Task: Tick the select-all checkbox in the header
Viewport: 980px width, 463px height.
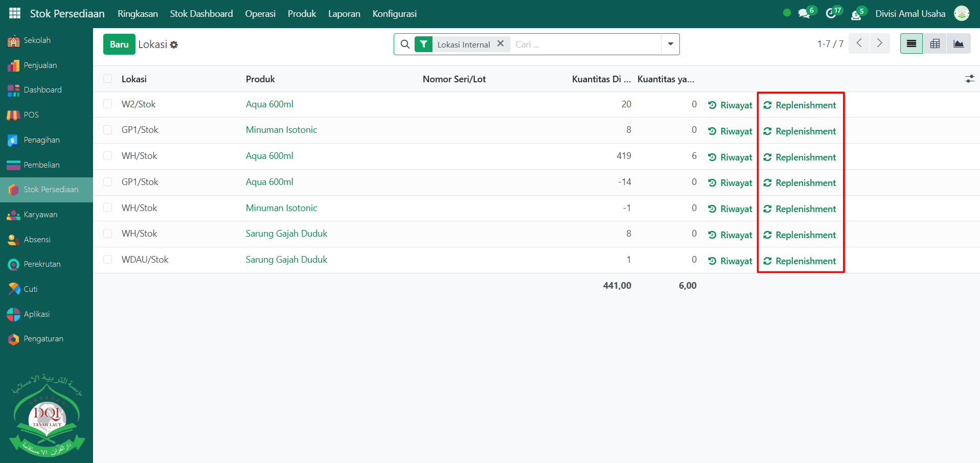Action: [107, 79]
